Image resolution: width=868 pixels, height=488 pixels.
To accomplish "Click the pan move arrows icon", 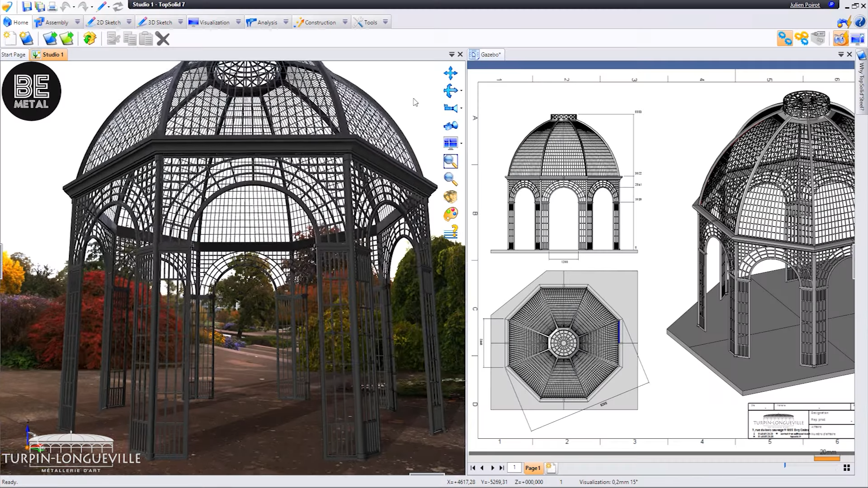I will click(x=450, y=73).
